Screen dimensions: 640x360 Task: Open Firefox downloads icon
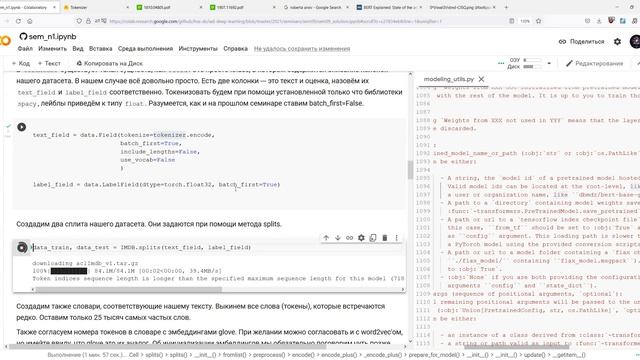(599, 21)
